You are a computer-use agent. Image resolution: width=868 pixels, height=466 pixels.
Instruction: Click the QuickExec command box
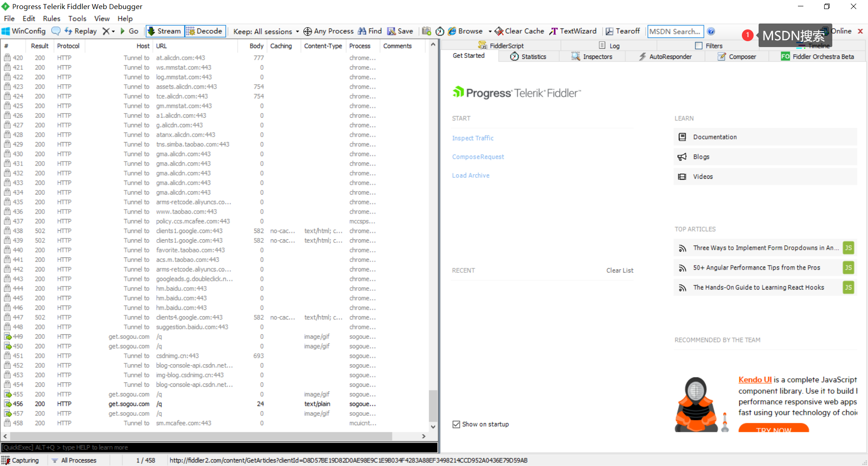coord(219,447)
